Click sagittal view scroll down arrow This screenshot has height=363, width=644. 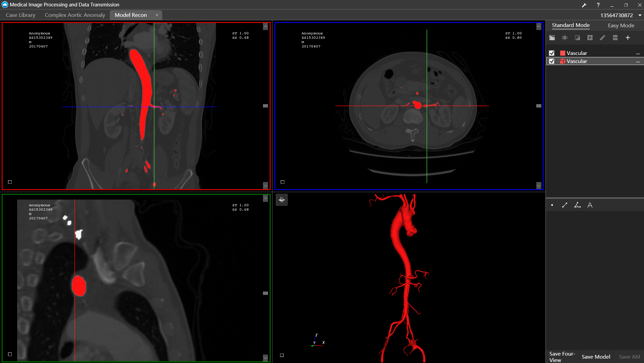coord(266,358)
